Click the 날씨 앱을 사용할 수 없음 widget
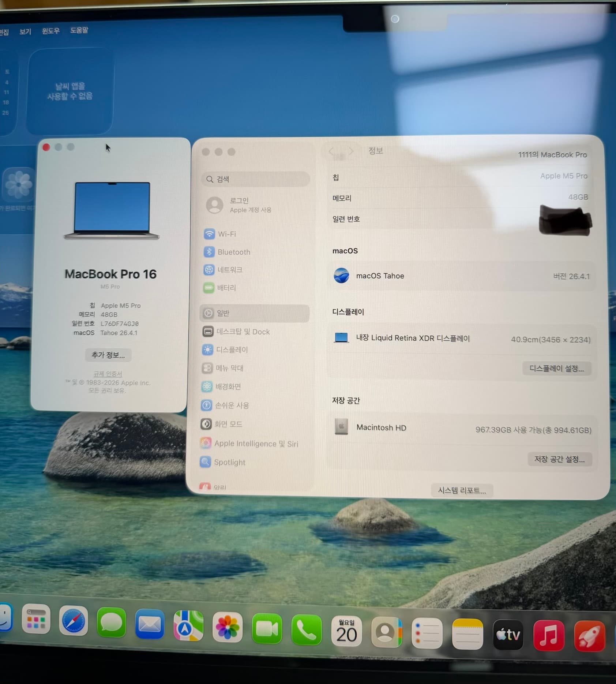The image size is (616, 684). 70,91
